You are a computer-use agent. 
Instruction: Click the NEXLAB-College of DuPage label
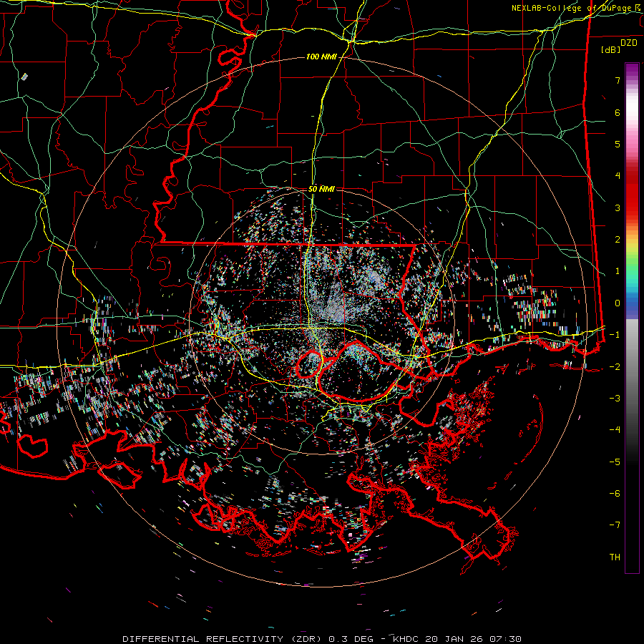click(577, 8)
